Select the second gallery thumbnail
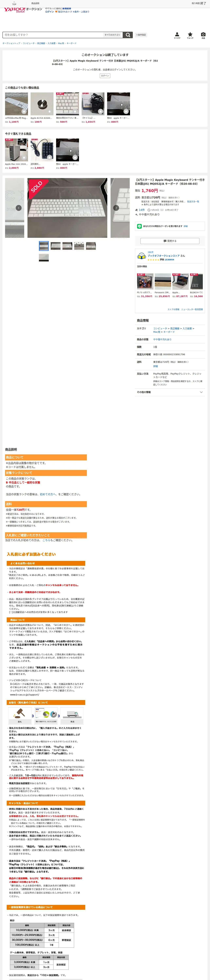Image resolution: width=210 pixels, height=980 pixels. tap(56, 246)
